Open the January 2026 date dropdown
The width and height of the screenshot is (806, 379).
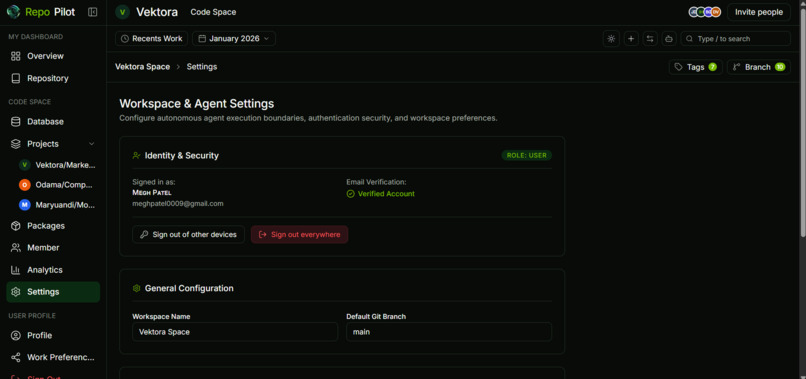click(x=234, y=39)
